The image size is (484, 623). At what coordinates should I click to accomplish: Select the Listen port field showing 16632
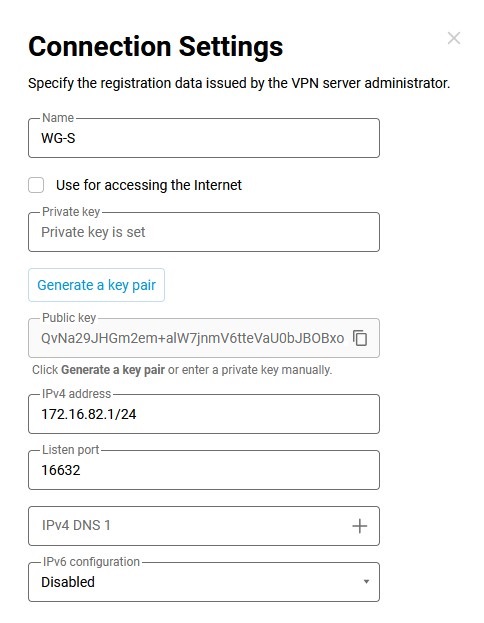tap(204, 470)
